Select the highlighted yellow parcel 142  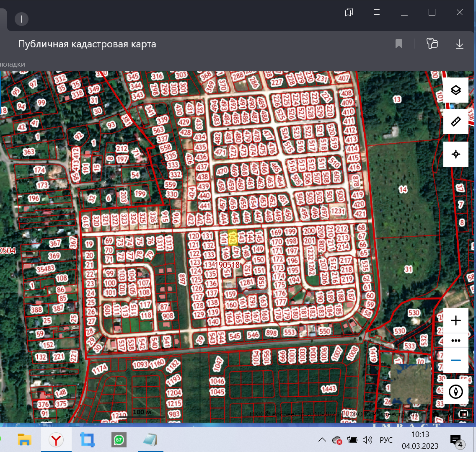click(x=233, y=238)
